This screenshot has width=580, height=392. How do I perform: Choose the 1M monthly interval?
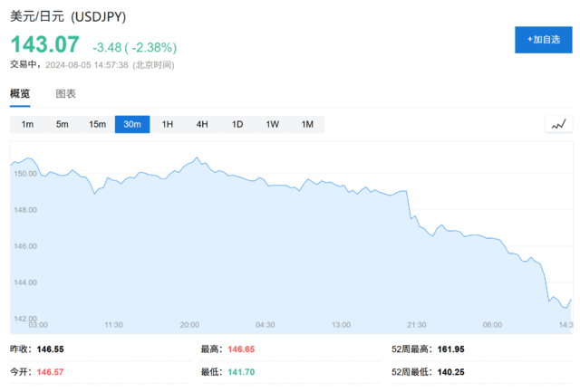[x=307, y=124]
